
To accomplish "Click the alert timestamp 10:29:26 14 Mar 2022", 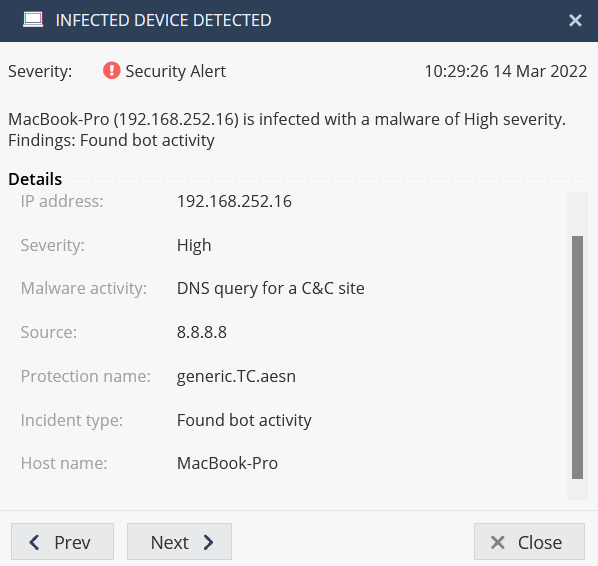I will pos(506,71).
